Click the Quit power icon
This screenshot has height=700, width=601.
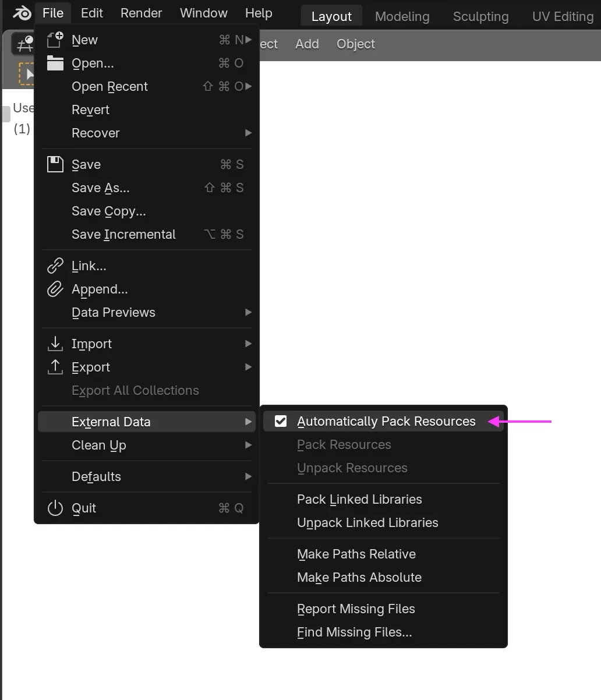point(55,508)
